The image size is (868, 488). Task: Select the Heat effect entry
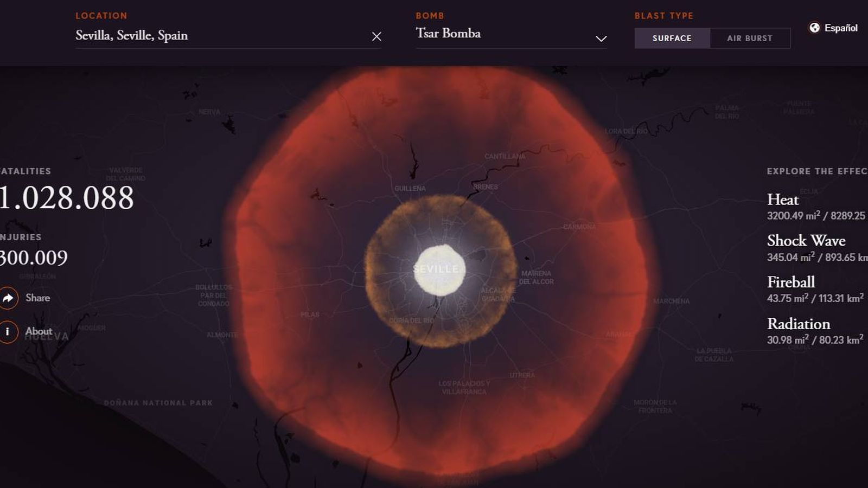[783, 200]
